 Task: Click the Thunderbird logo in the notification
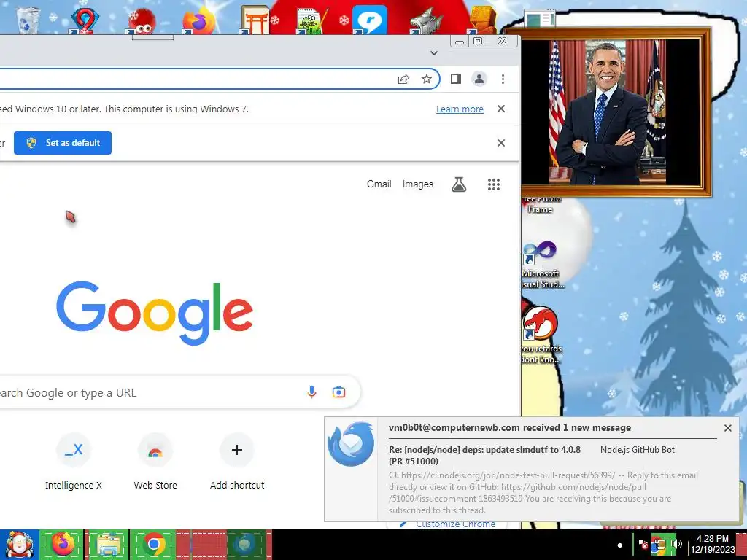click(x=351, y=444)
